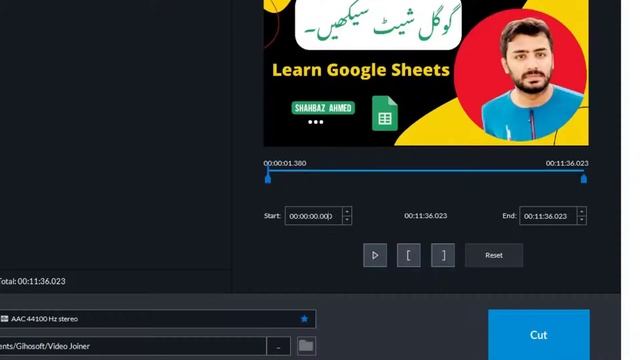Set end point with right bracket button
Image resolution: width=640 pixels, height=360 pixels.
click(443, 255)
